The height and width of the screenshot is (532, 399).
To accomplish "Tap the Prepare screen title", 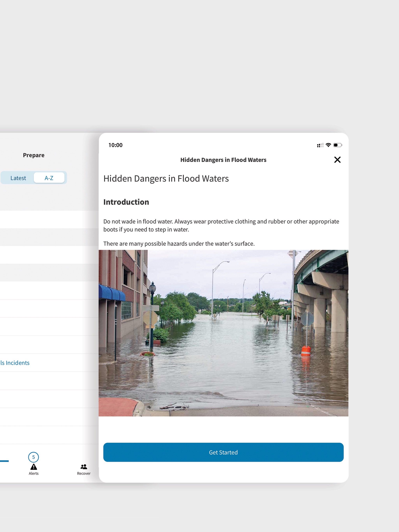I will (34, 155).
